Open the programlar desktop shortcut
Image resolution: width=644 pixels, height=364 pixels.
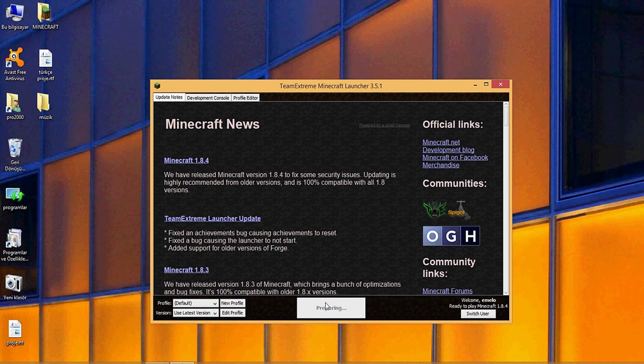click(15, 199)
